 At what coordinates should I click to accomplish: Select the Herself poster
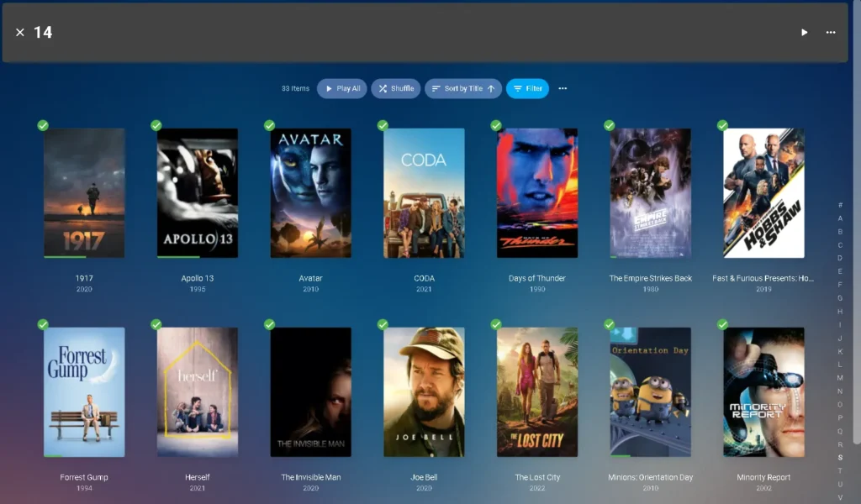pos(197,392)
